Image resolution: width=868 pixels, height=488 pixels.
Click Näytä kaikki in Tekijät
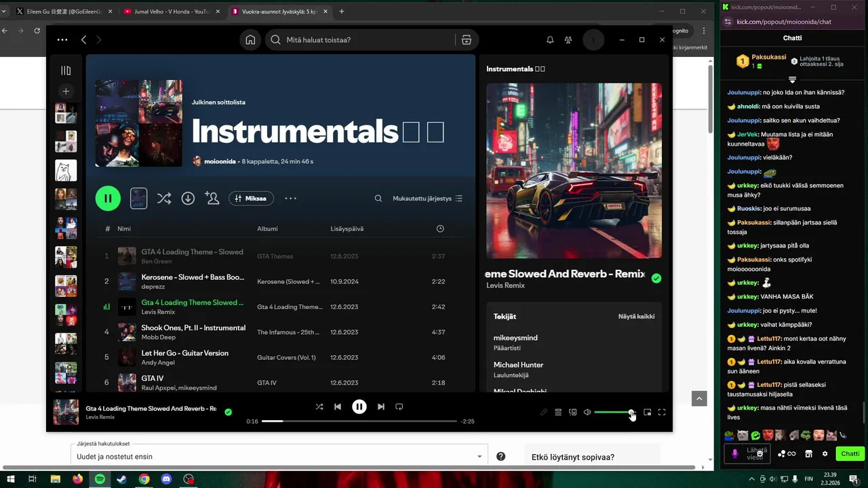(x=636, y=317)
